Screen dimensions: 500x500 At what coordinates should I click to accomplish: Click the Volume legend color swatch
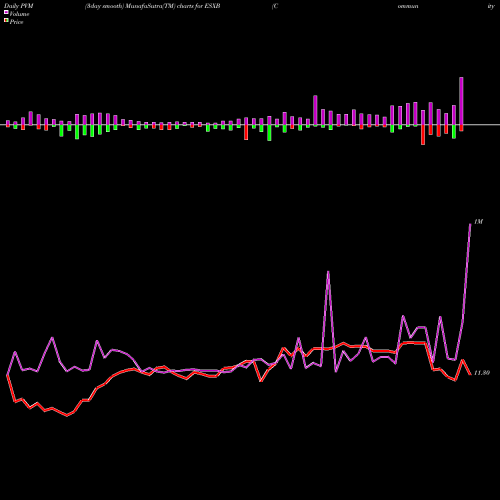[6, 12]
